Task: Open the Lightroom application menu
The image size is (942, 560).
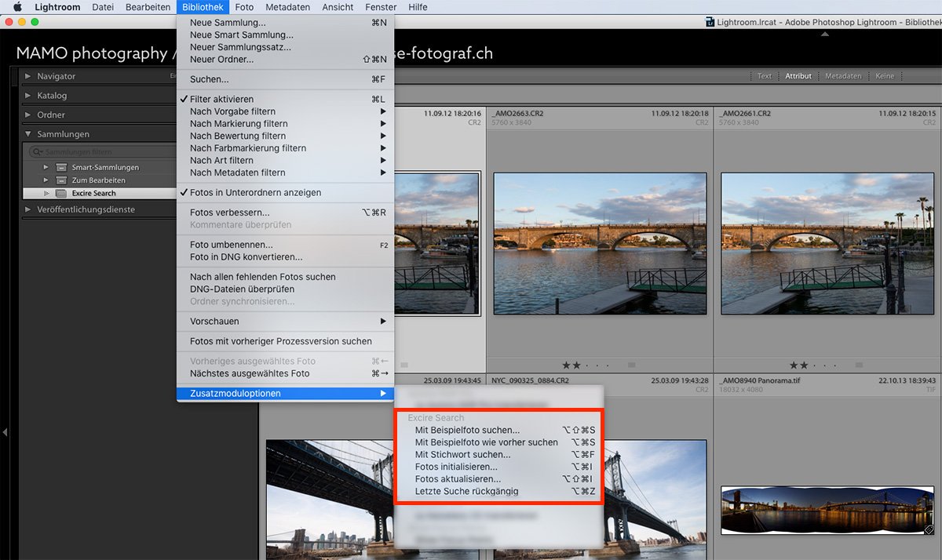Action: tap(57, 7)
